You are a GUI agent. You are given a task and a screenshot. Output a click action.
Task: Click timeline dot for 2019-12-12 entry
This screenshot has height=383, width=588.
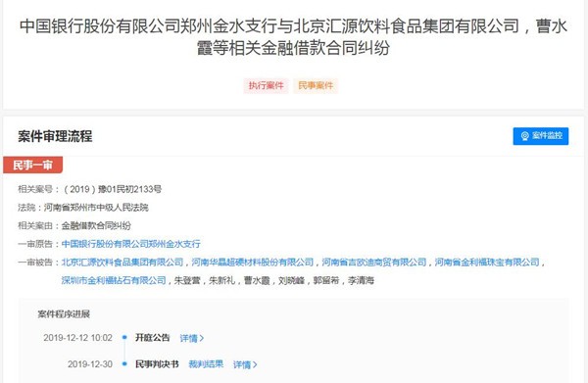point(124,337)
